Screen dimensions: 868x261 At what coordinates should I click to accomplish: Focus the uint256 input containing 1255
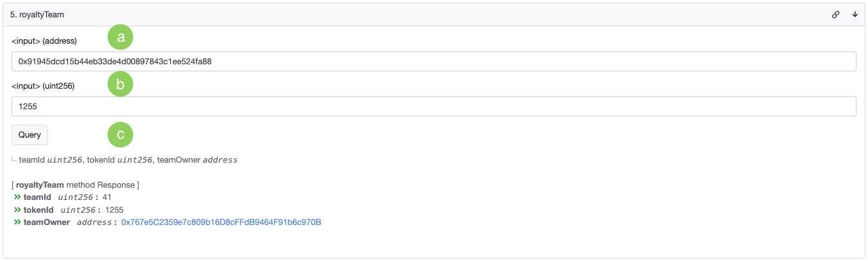click(x=433, y=107)
